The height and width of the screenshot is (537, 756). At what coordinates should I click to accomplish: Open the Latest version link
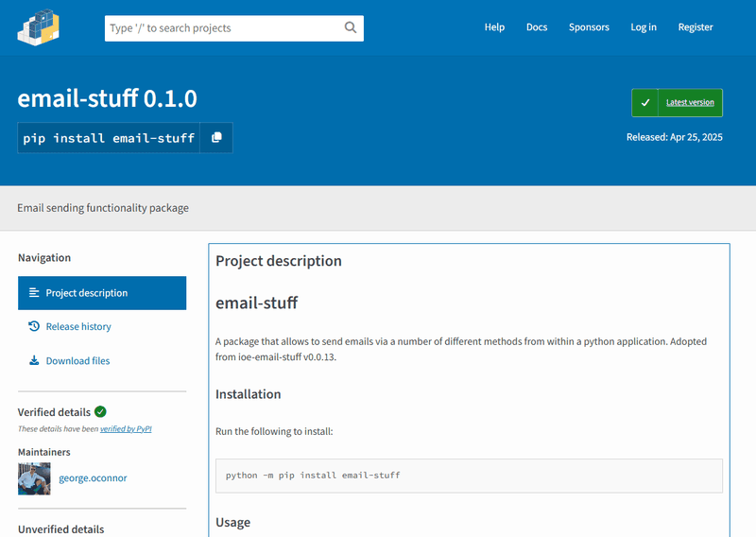pyautogui.click(x=690, y=102)
